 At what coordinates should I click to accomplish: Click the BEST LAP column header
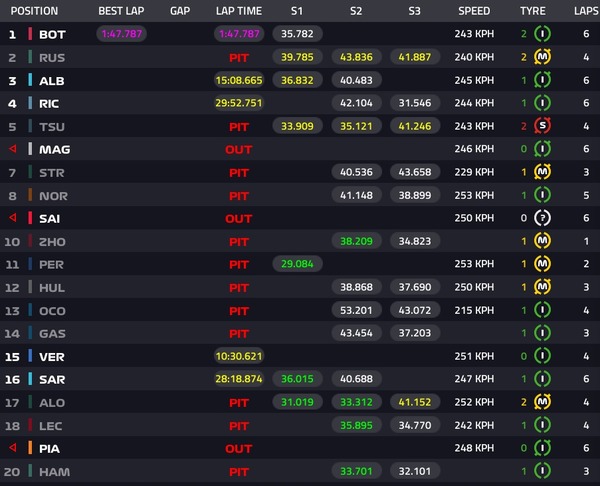pos(121,11)
